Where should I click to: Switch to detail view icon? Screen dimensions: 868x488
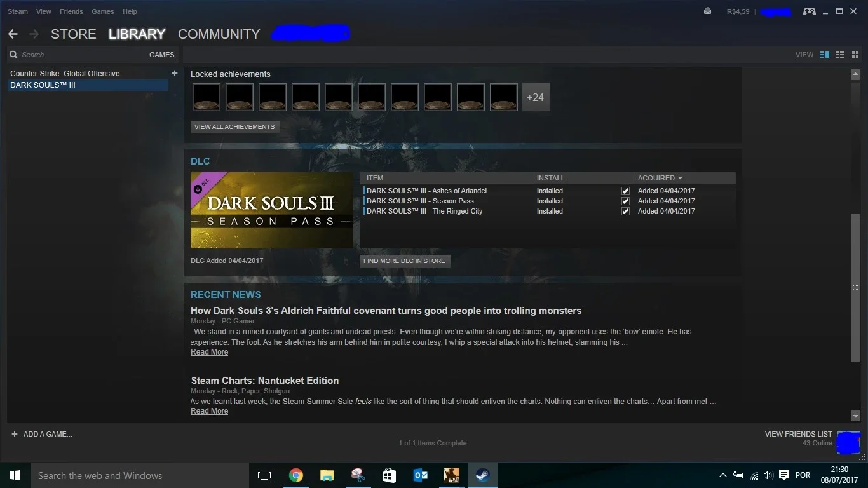825,55
